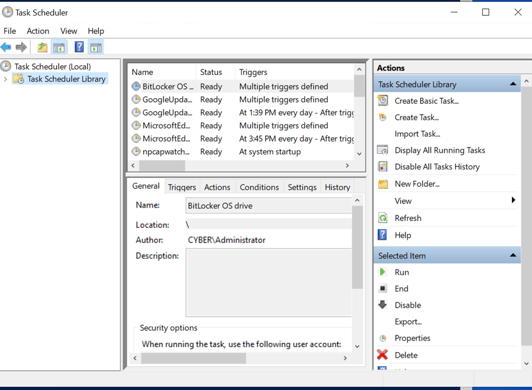Click the Import Task... action

tap(417, 134)
